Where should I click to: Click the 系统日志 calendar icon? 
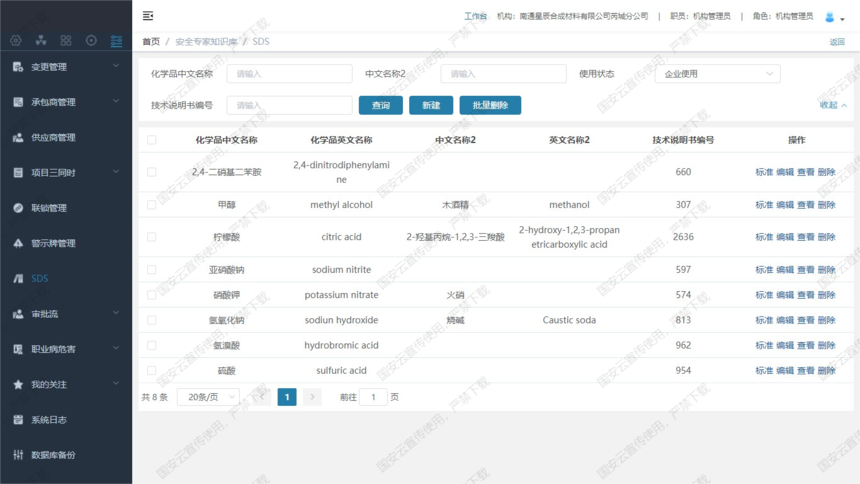(x=18, y=420)
